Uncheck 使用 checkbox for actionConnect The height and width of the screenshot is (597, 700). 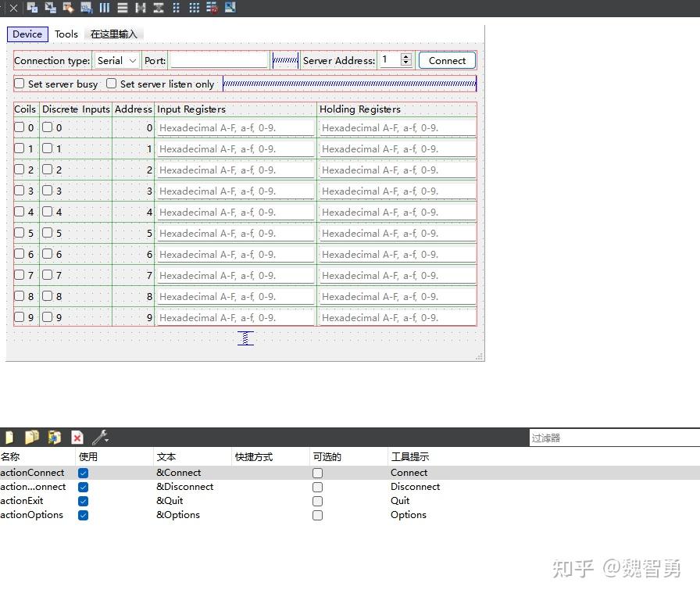click(83, 473)
